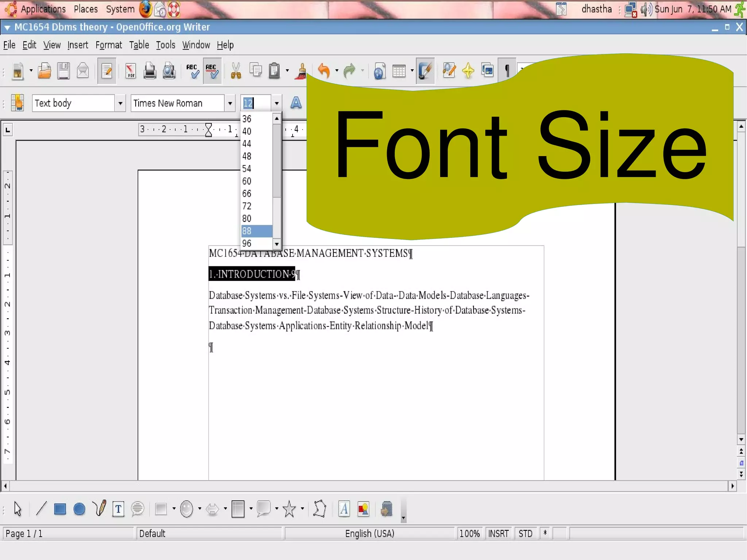The image size is (747, 560).
Task: Click the Paste clipboard icon
Action: [274, 71]
